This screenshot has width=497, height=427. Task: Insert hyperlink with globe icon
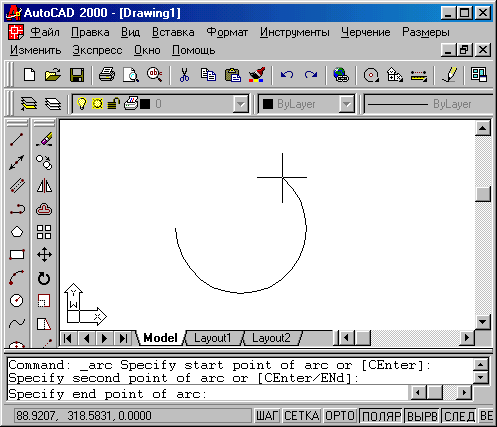pyautogui.click(x=341, y=75)
